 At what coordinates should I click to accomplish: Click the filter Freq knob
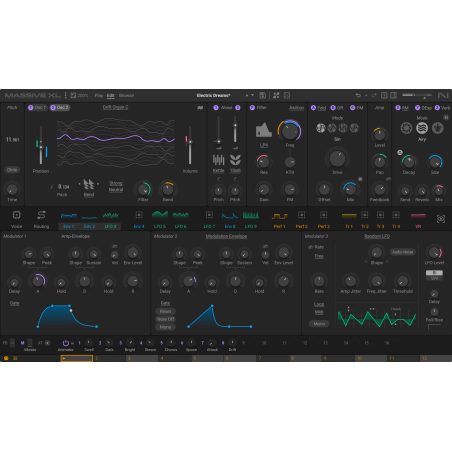(289, 131)
